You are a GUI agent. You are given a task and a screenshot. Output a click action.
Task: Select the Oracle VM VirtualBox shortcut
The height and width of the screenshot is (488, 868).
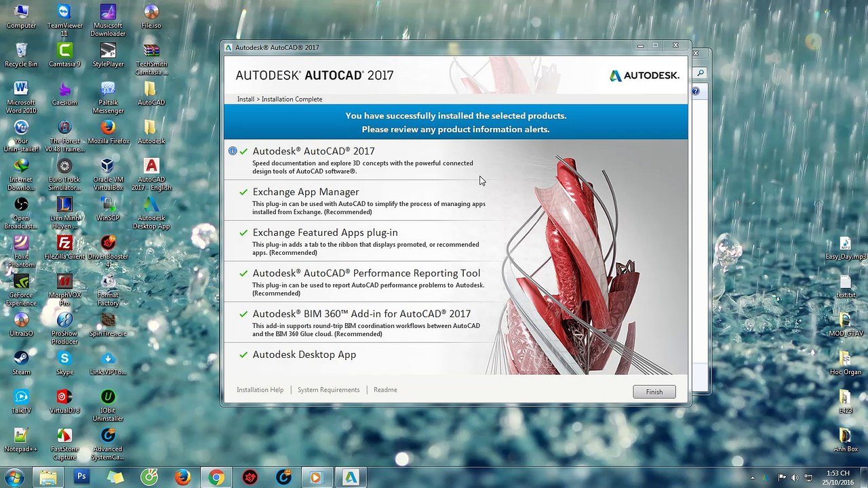pyautogui.click(x=108, y=174)
